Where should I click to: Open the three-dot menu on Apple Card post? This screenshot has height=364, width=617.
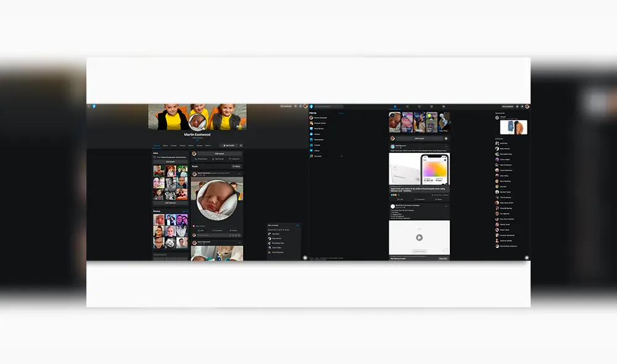pos(447,147)
